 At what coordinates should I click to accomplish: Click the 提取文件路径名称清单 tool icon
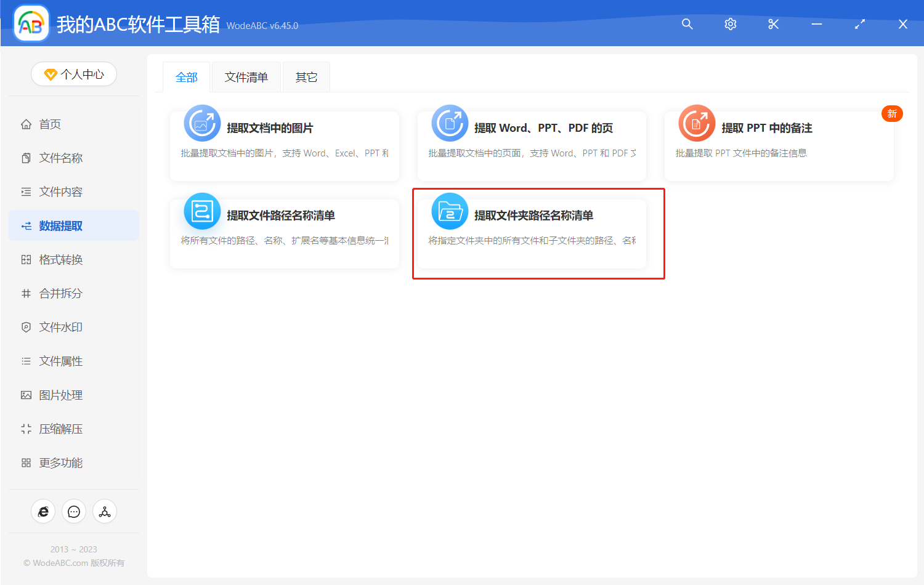pyautogui.click(x=201, y=211)
